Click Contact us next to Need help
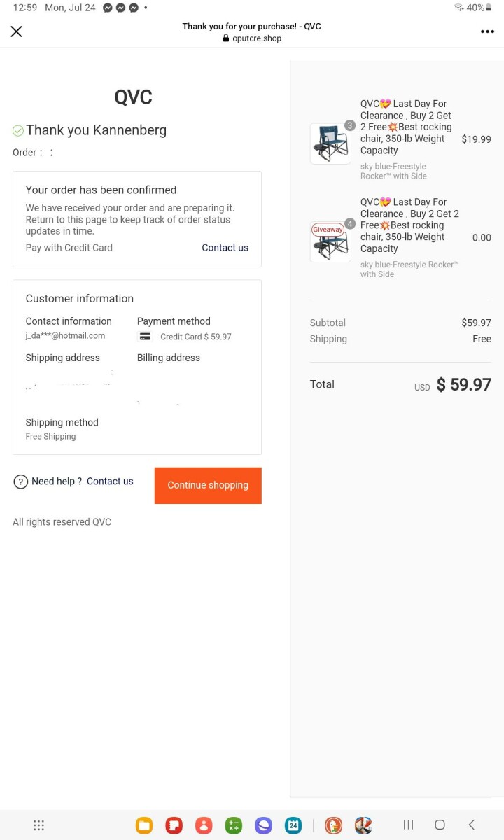 coord(110,482)
